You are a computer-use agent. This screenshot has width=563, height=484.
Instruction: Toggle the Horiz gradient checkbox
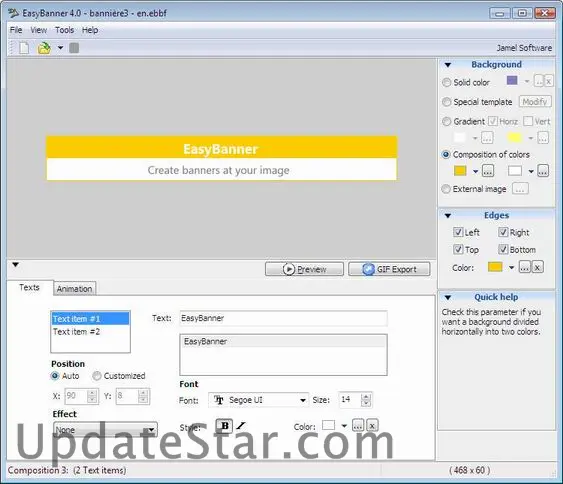point(493,121)
